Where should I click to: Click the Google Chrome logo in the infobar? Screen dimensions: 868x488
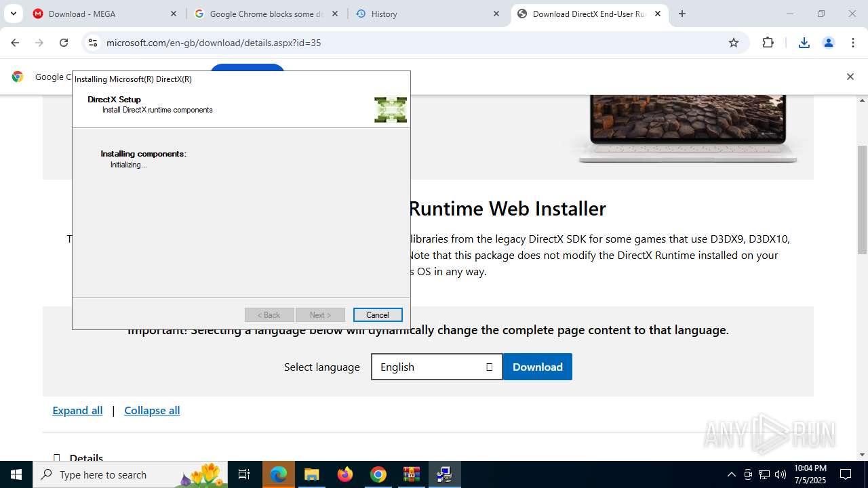(18, 77)
